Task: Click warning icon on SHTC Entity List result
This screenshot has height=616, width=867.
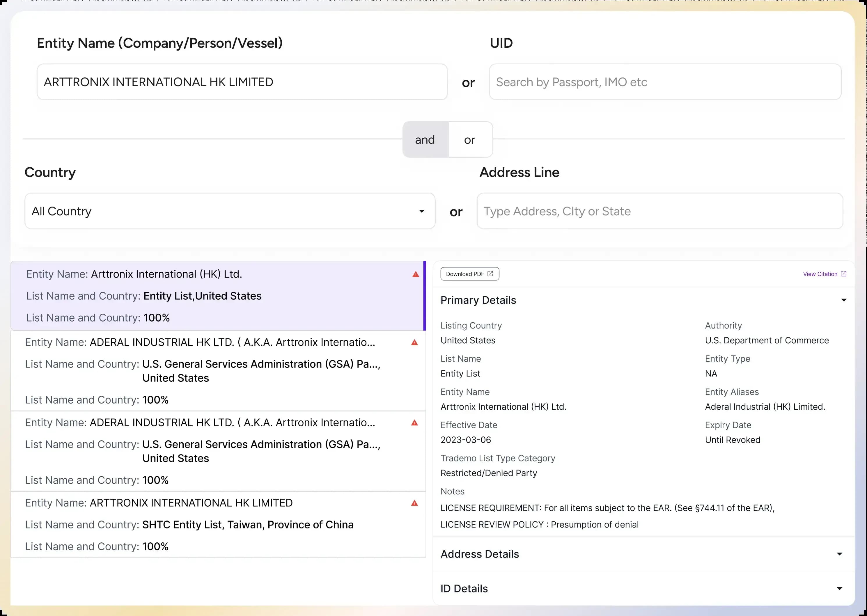Action: click(x=414, y=503)
